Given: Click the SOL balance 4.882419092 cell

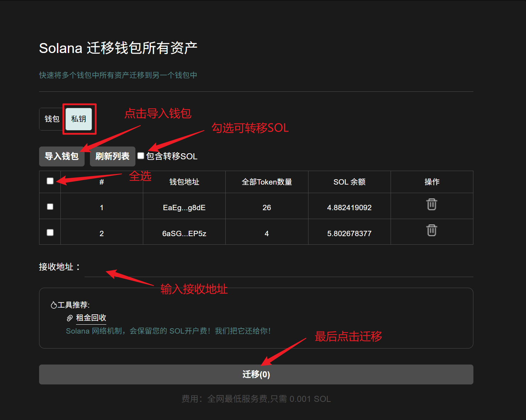Looking at the screenshot, I should pyautogui.click(x=349, y=208).
